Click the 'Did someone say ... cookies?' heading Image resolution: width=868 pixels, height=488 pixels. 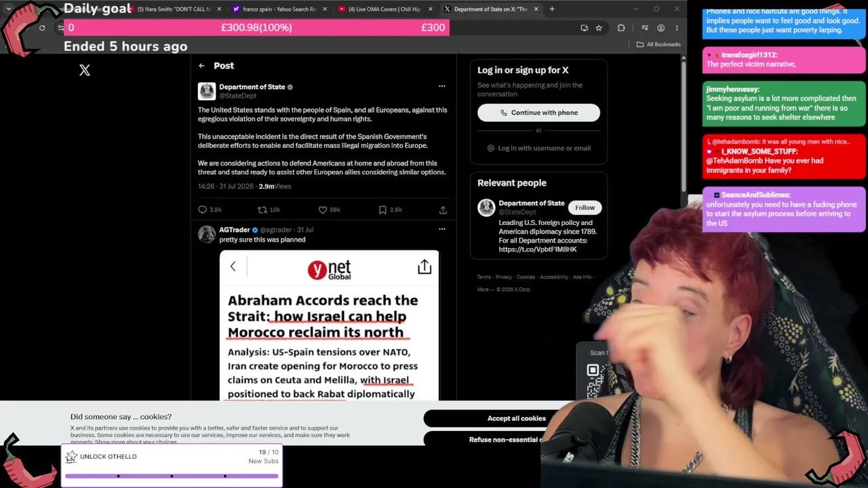click(121, 417)
